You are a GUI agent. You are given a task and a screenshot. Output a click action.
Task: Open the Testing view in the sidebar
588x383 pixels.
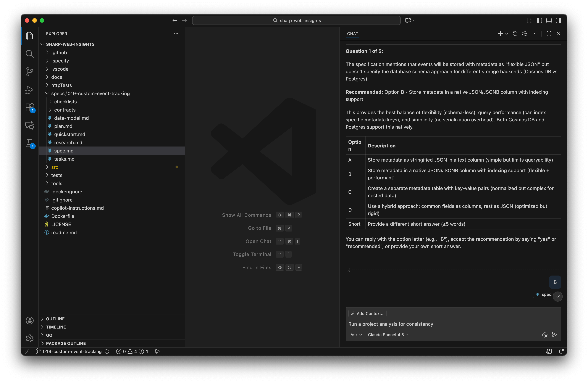pos(30,143)
